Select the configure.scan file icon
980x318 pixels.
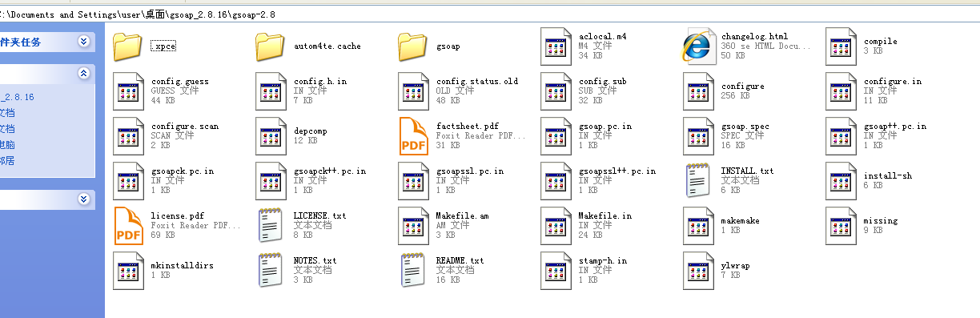click(127, 135)
